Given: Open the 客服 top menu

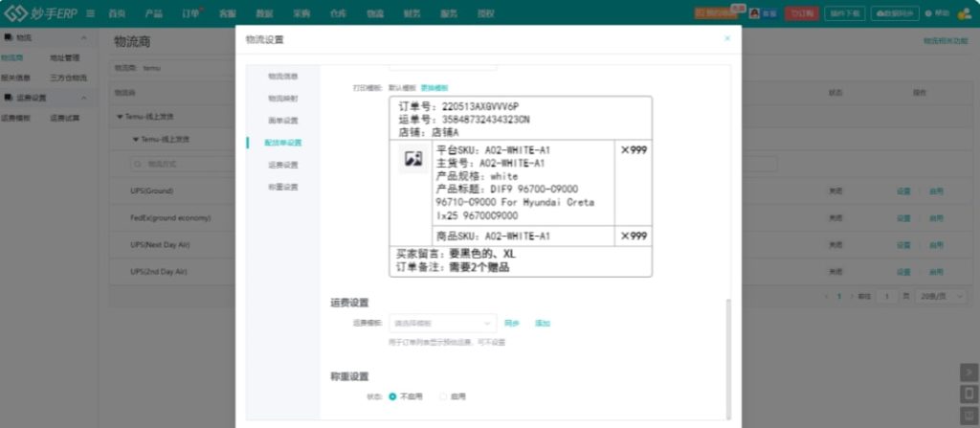Looking at the screenshot, I should pos(228,13).
